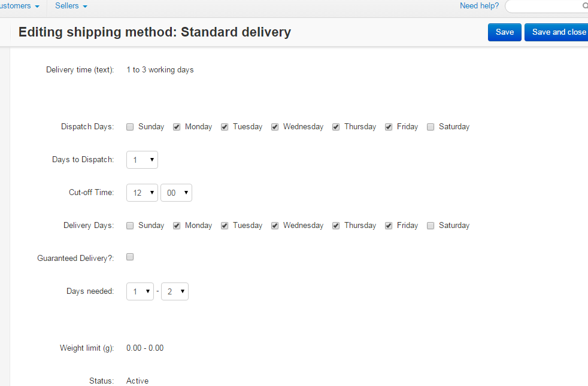
Task: Click Save and close button
Action: (x=557, y=32)
